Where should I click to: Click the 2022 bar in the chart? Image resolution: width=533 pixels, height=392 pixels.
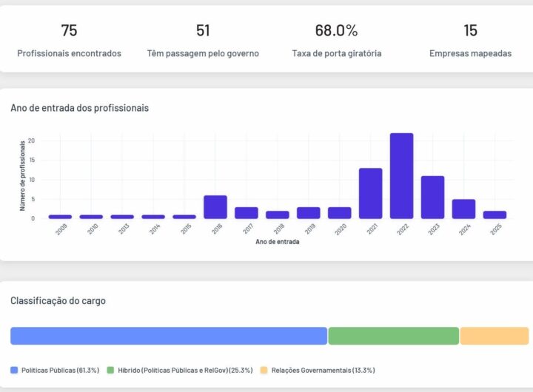click(x=401, y=176)
